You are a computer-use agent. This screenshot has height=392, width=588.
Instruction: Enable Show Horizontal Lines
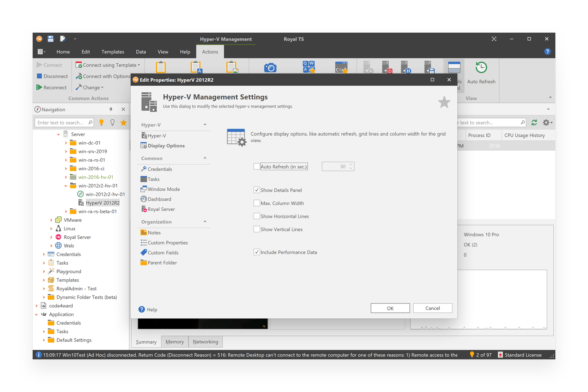[257, 216]
